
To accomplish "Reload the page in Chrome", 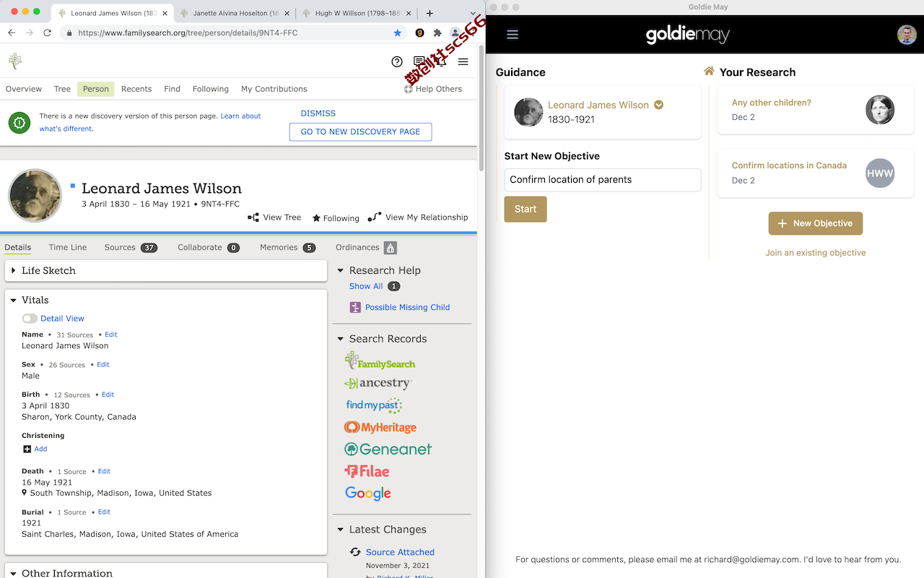I will 48,33.
